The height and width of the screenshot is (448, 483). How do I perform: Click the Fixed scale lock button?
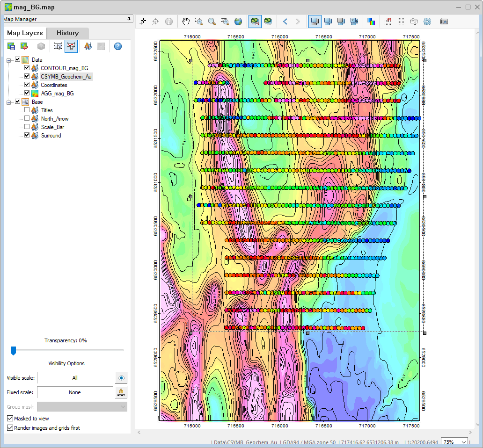coord(121,392)
